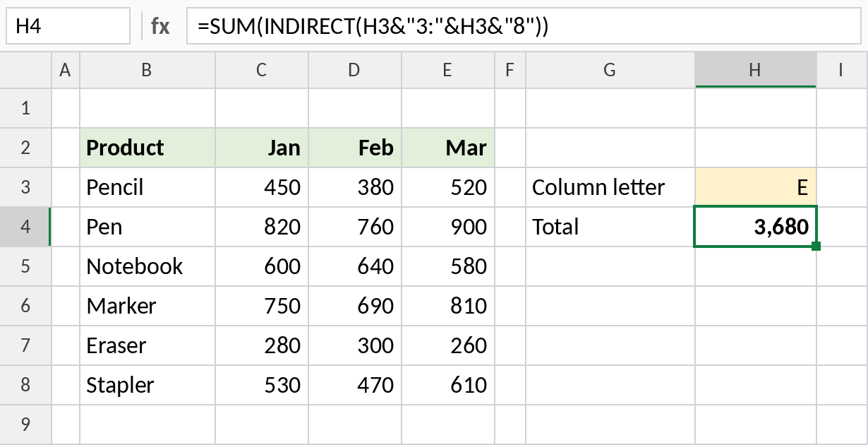The height and width of the screenshot is (445, 868).
Task: Click Marker's Mar value 810
Action: point(448,306)
